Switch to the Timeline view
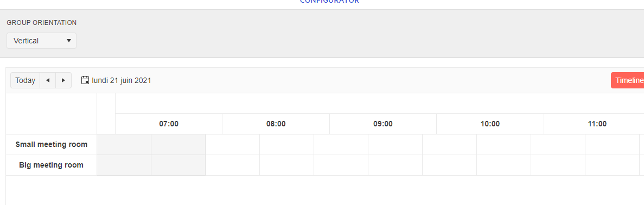The image size is (644, 205). pyautogui.click(x=628, y=80)
